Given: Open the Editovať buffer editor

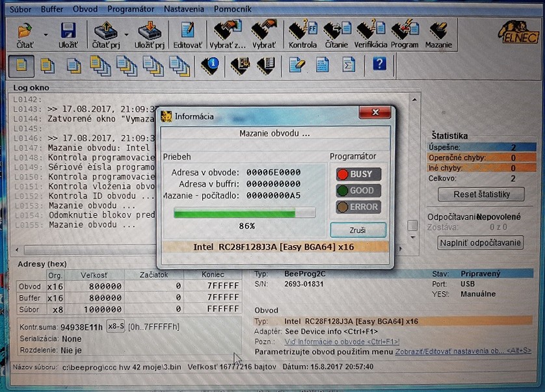Looking at the screenshot, I should [188, 34].
